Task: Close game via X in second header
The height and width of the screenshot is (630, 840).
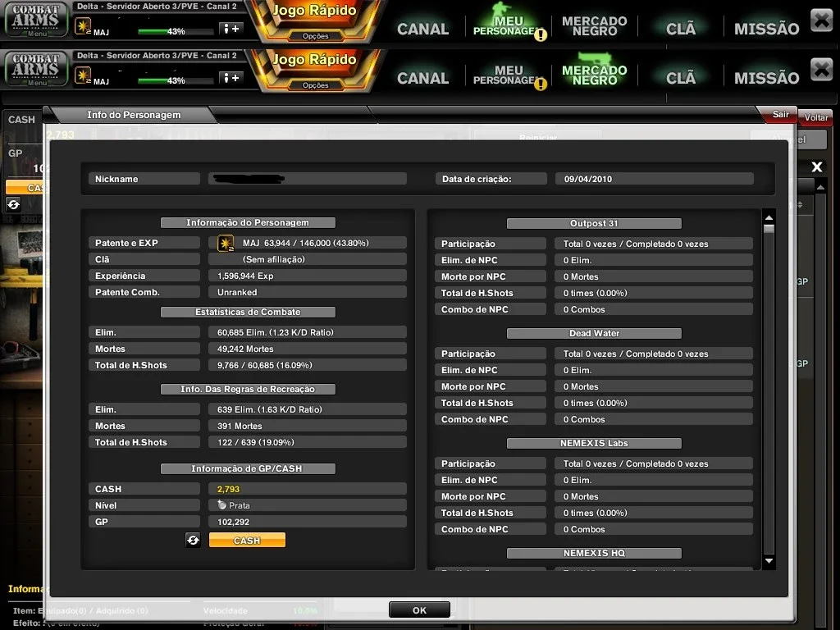Action: coord(821,70)
